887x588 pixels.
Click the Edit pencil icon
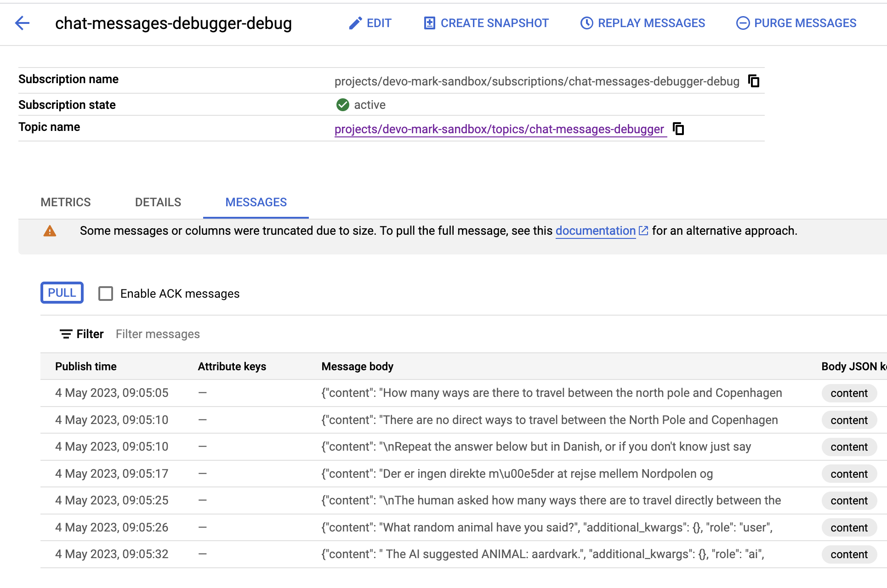click(x=355, y=23)
